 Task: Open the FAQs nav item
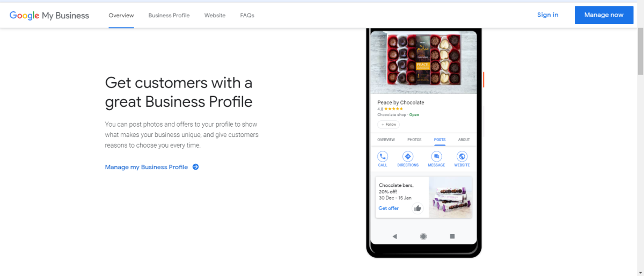[x=247, y=16]
